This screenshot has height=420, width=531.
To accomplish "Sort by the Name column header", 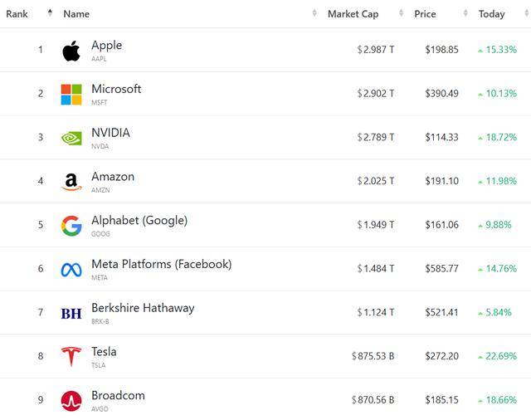I will [x=76, y=13].
